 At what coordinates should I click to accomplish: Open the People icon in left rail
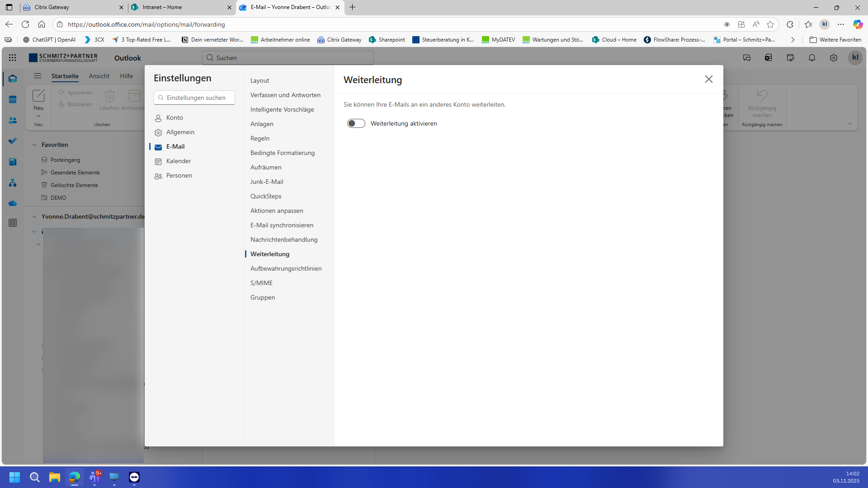(13, 121)
